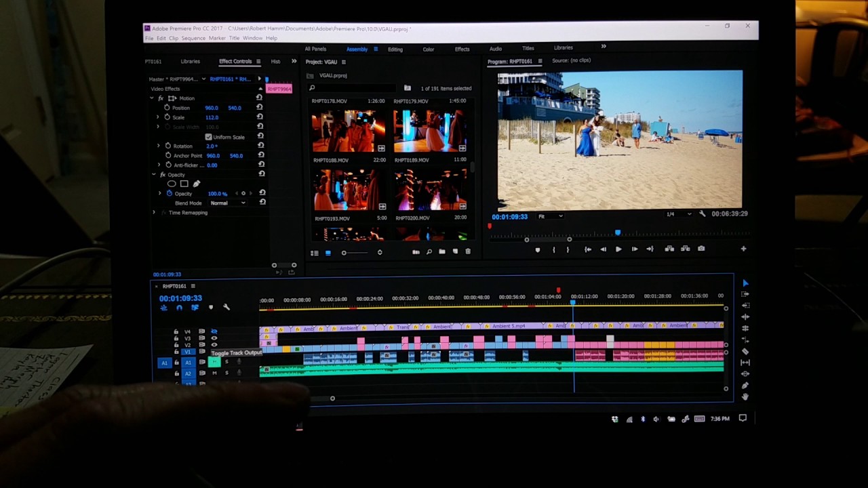Delete selected item with trash icon
Image resolution: width=868 pixels, height=488 pixels.
tap(468, 252)
